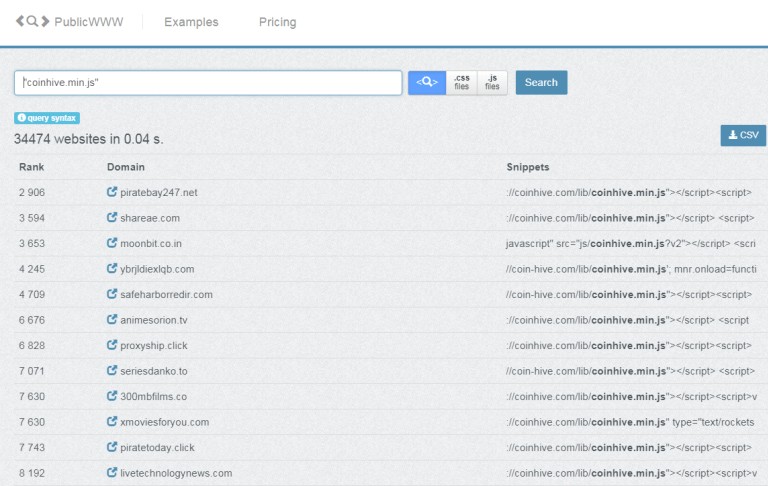Open the shareae.com domain link
Screen dimensions: 768x486
tap(150, 218)
